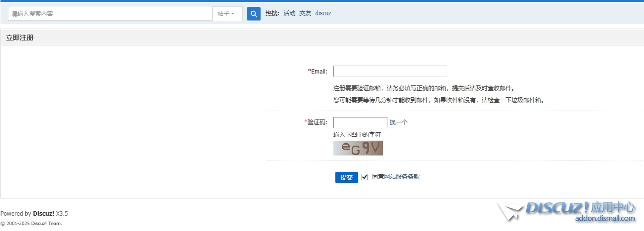The image size is (644, 231).
Task: Click the blue search magnifier icon
Action: point(253,13)
